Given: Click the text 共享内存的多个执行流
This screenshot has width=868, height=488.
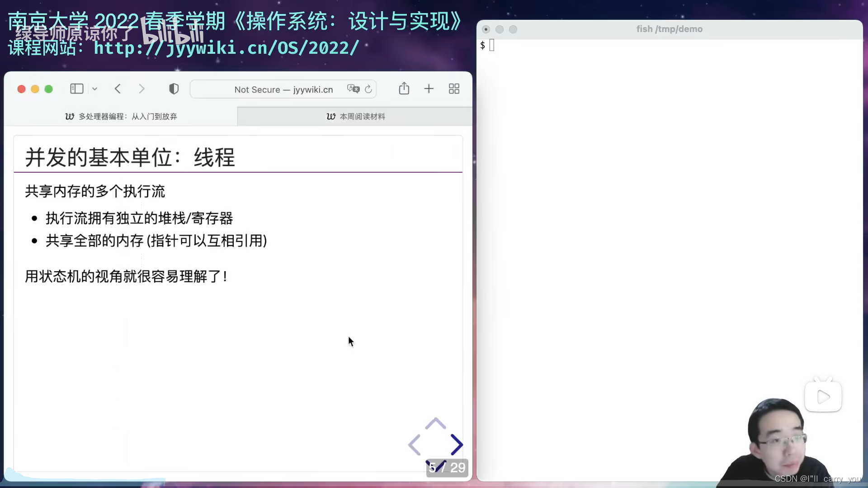Looking at the screenshot, I should coord(95,191).
